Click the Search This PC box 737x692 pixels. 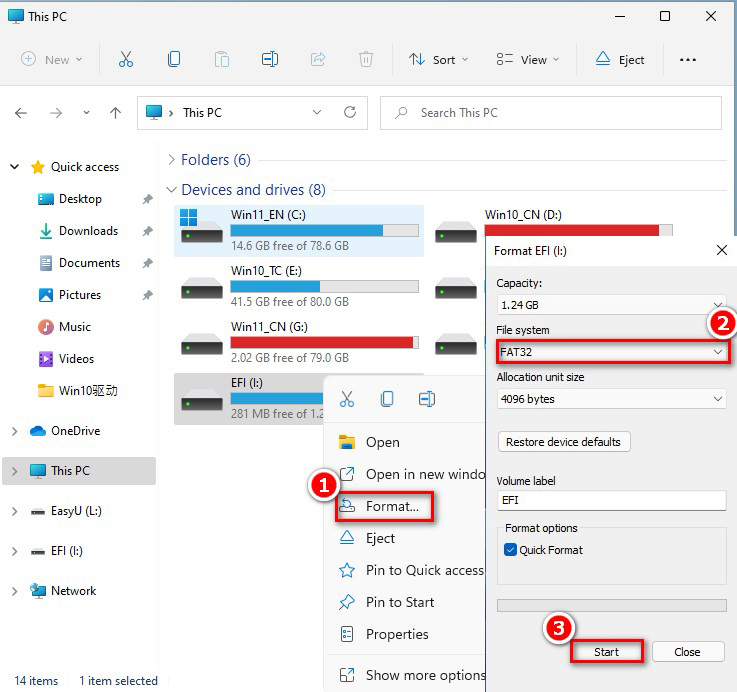point(550,113)
